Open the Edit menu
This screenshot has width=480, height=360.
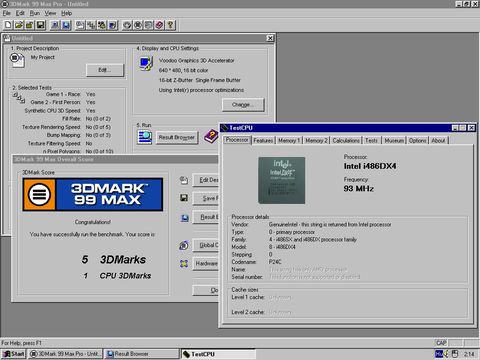[20, 13]
